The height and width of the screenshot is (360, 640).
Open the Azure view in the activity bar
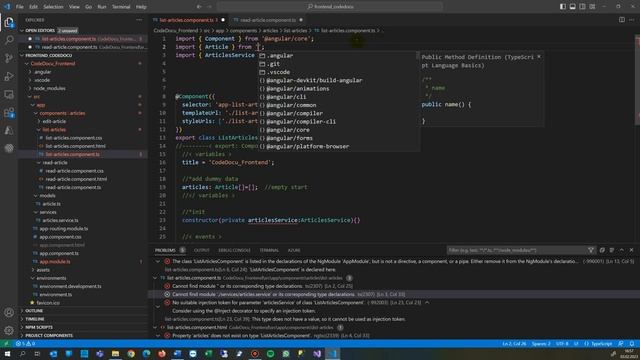point(9,131)
